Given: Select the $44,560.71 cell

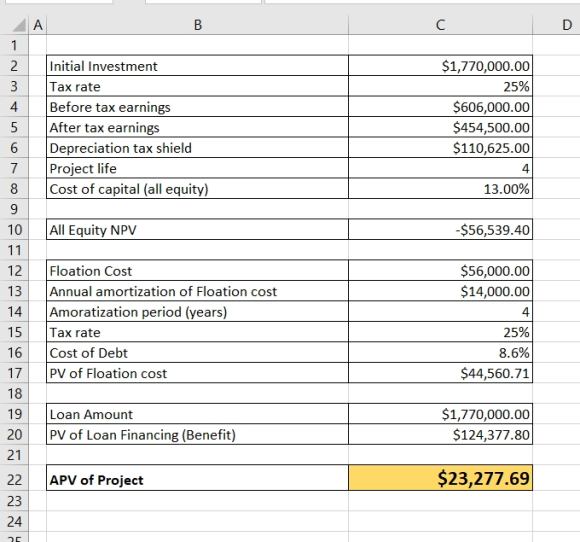Looking at the screenshot, I should pyautogui.click(x=440, y=373).
